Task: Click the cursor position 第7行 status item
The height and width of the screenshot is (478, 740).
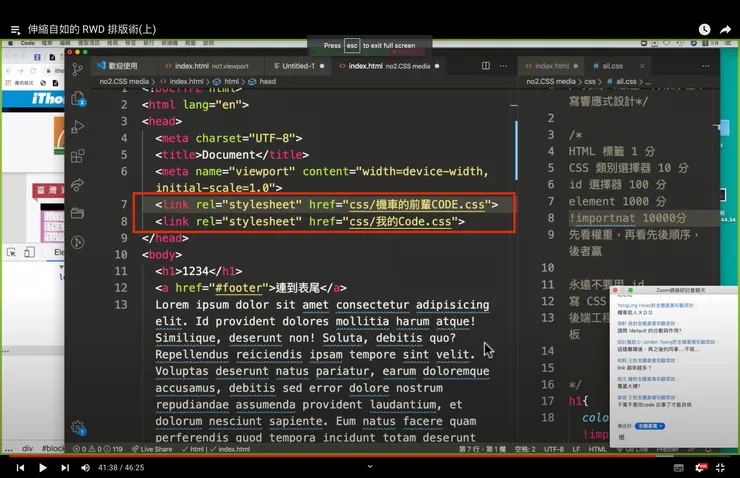Action: pos(482,449)
